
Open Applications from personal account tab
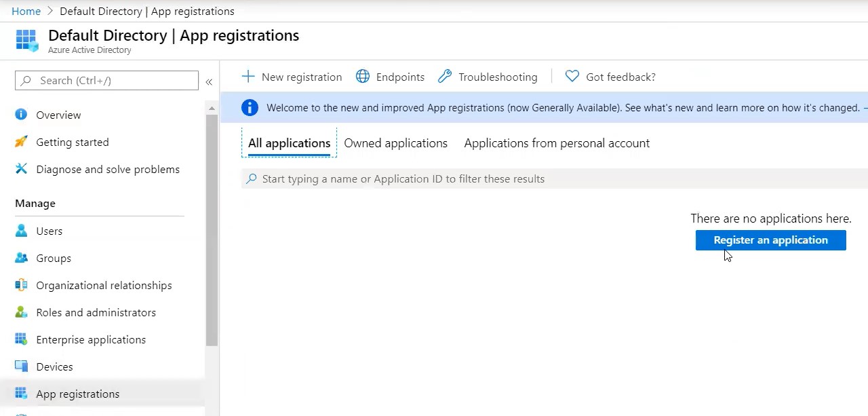pyautogui.click(x=557, y=143)
